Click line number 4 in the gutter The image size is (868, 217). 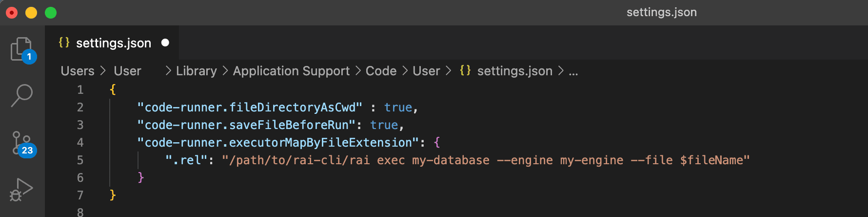(x=80, y=143)
